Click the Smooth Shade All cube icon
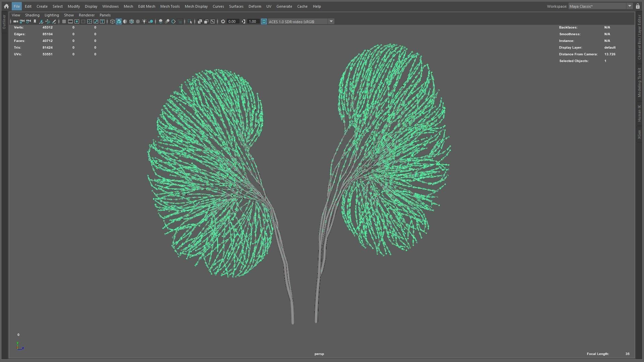The width and height of the screenshot is (644, 362). [119, 21]
